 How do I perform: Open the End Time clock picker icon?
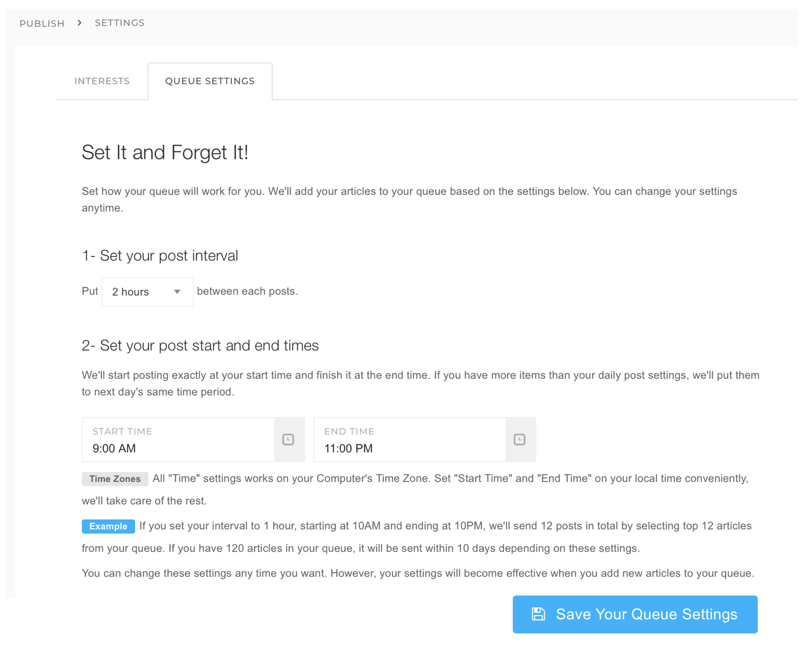pyautogui.click(x=519, y=439)
